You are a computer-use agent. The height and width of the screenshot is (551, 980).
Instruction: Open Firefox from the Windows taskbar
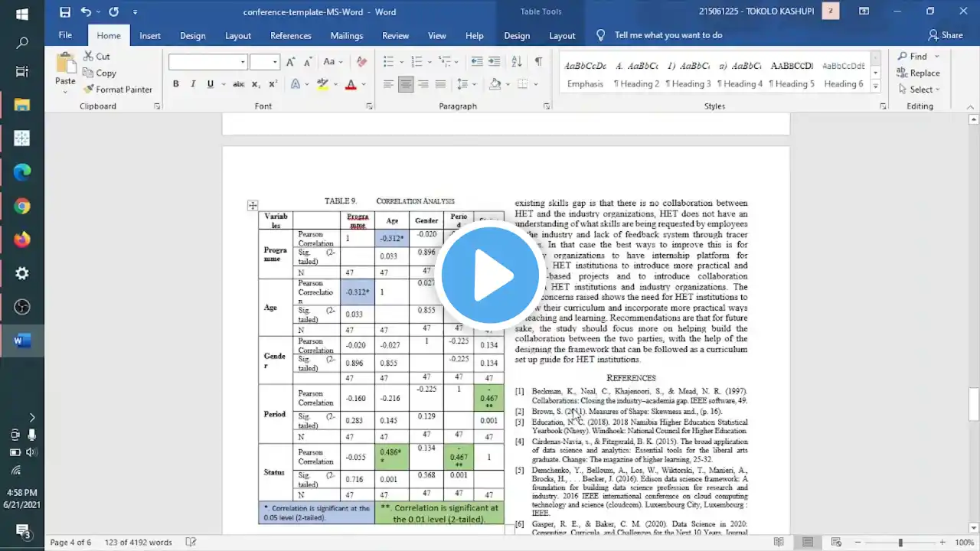22,240
